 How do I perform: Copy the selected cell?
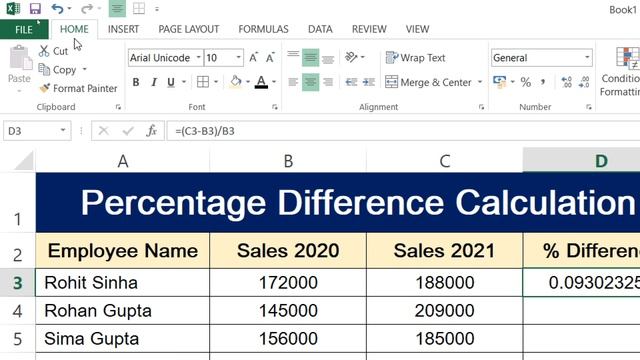[58, 70]
